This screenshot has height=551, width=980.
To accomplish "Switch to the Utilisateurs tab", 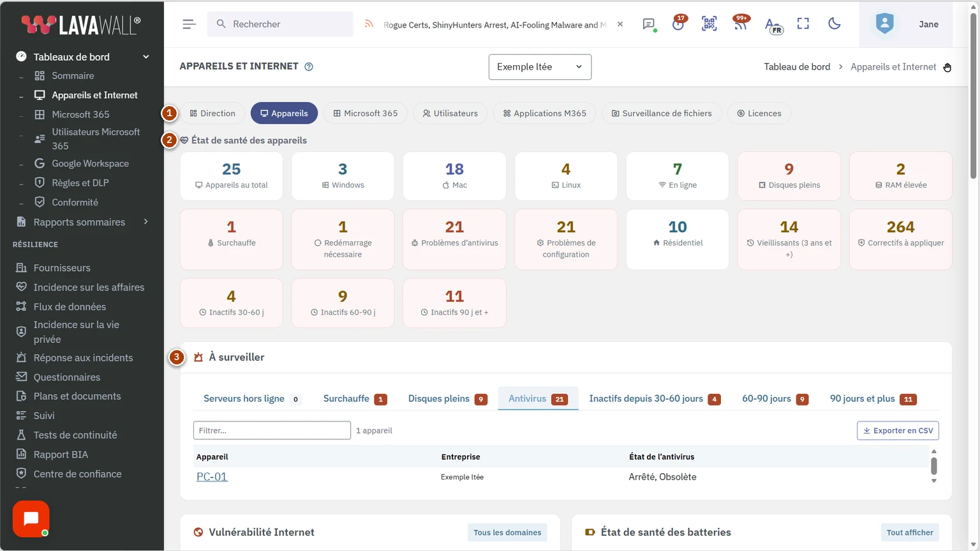I will click(450, 113).
